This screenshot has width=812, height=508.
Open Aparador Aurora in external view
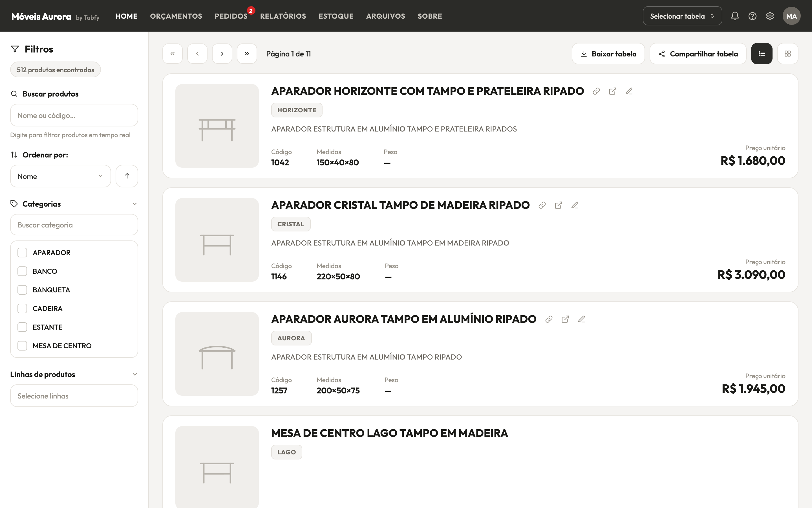click(565, 319)
